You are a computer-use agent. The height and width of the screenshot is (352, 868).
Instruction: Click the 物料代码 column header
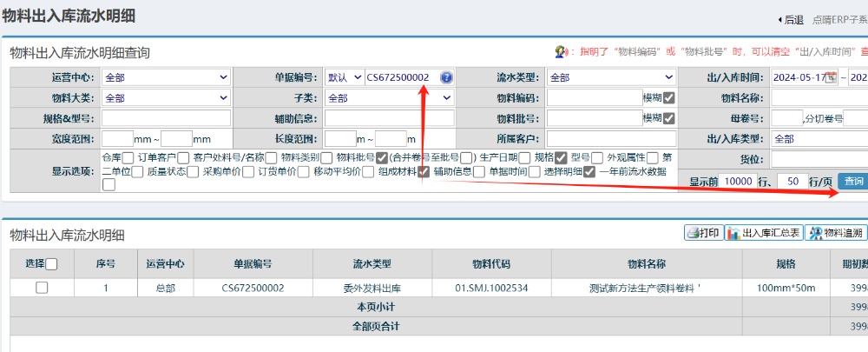tap(490, 264)
